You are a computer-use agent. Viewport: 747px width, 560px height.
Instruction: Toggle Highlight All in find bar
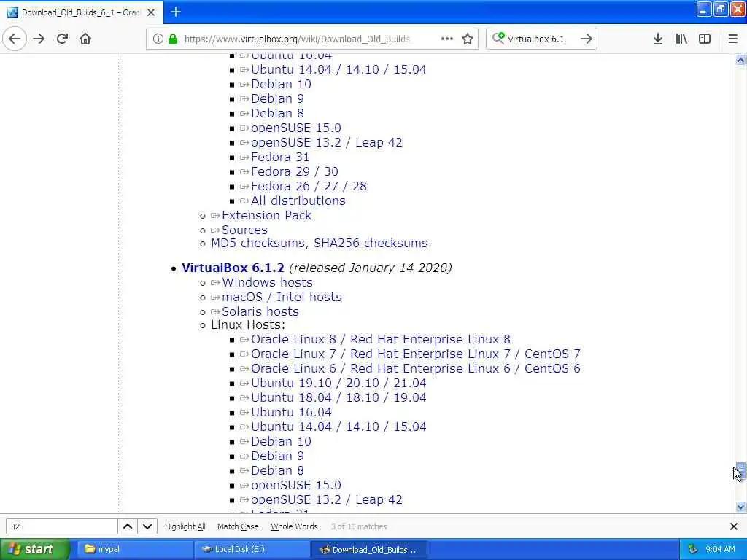185,526
